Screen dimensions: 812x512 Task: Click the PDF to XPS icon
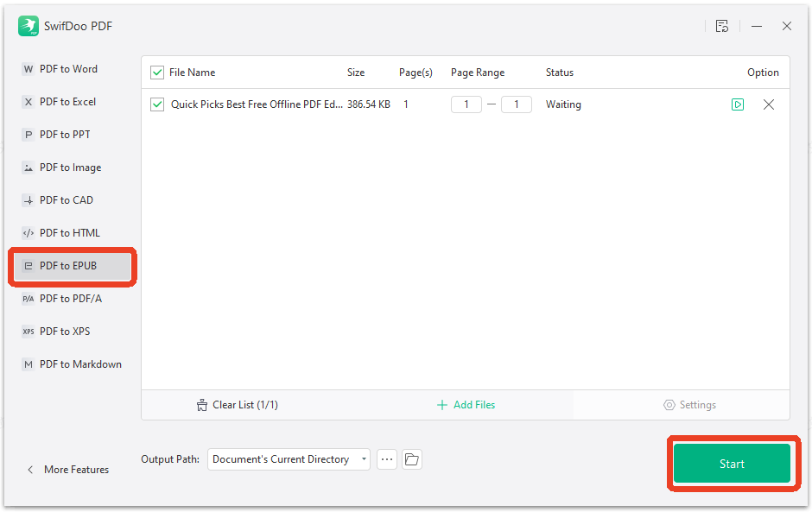tap(29, 332)
